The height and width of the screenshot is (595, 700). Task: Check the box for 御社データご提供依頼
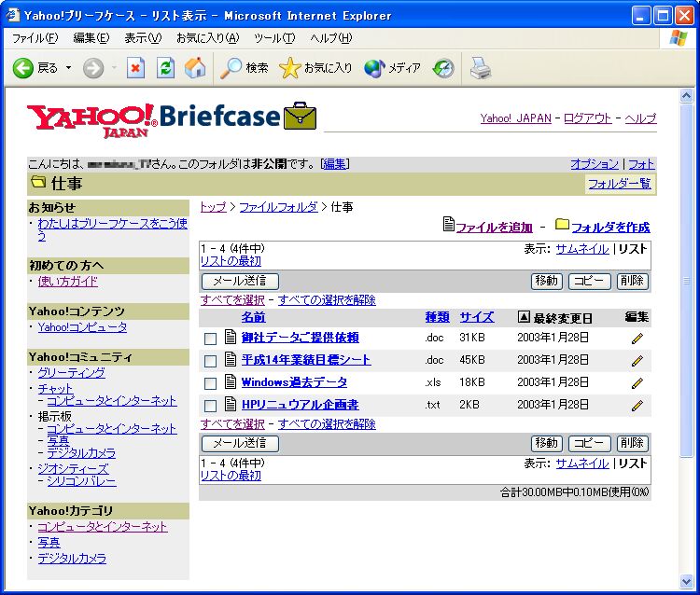(210, 339)
